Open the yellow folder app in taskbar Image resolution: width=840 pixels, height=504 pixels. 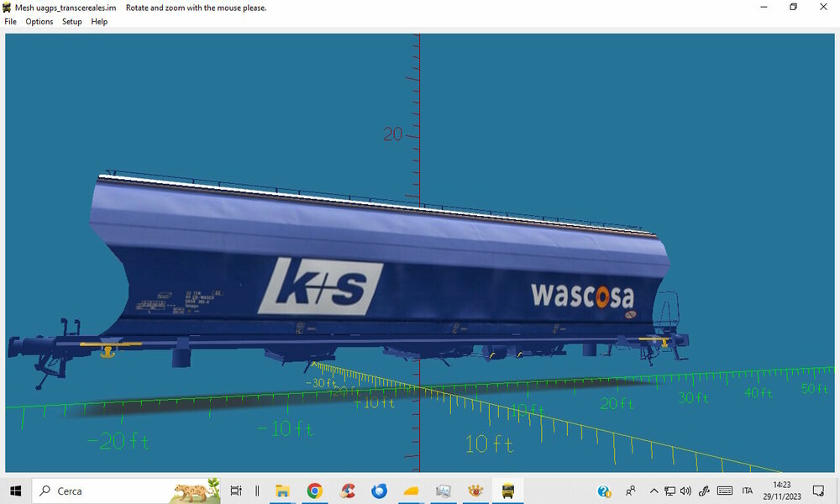pos(411,491)
